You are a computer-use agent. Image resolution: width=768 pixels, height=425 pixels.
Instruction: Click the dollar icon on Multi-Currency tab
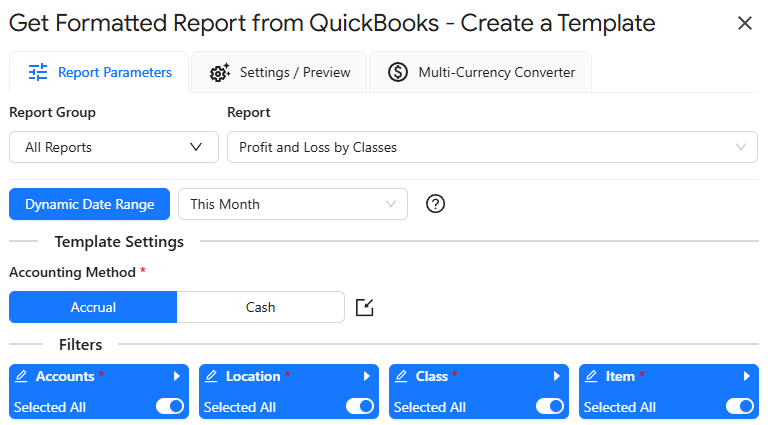(x=398, y=72)
